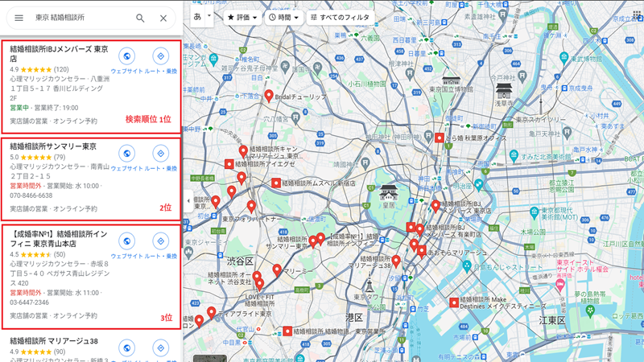Screen dimensions: 644x362
Task: Click phone number 03-6447-2346
Action: pos(29,302)
